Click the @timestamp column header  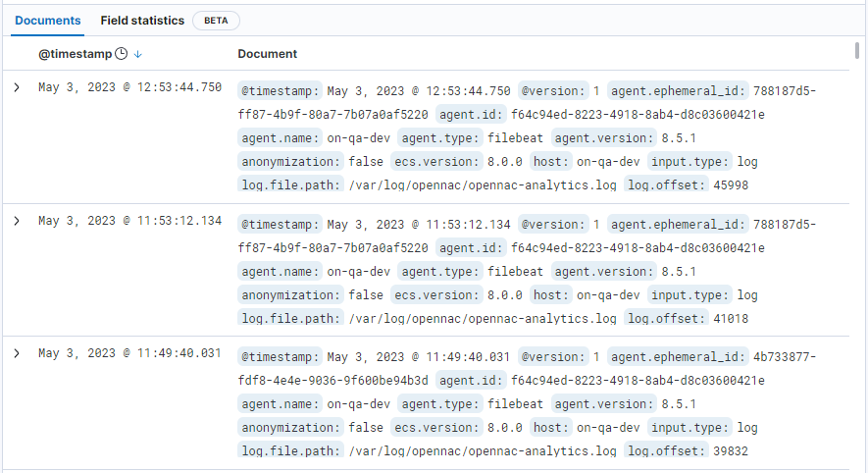[x=73, y=54]
